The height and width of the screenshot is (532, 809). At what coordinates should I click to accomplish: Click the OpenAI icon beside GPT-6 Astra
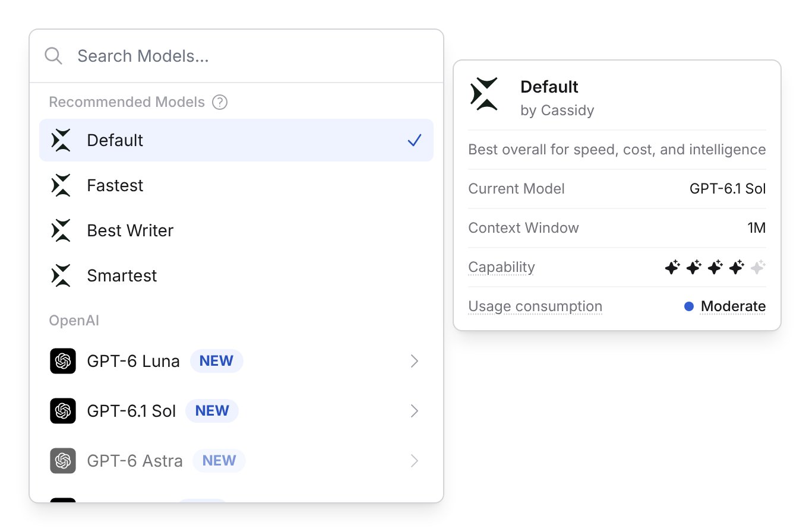click(63, 461)
